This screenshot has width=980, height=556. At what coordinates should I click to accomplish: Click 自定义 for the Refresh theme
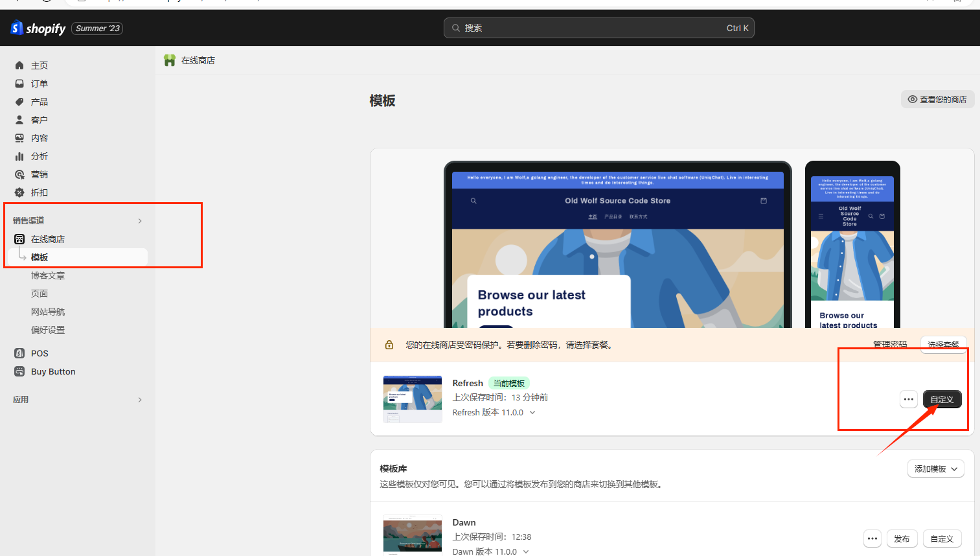click(942, 399)
